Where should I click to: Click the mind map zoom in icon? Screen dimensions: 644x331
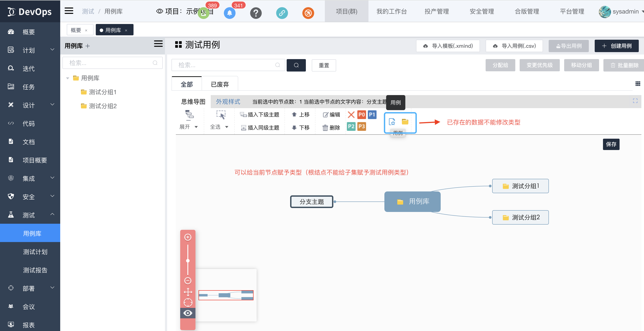pyautogui.click(x=188, y=237)
